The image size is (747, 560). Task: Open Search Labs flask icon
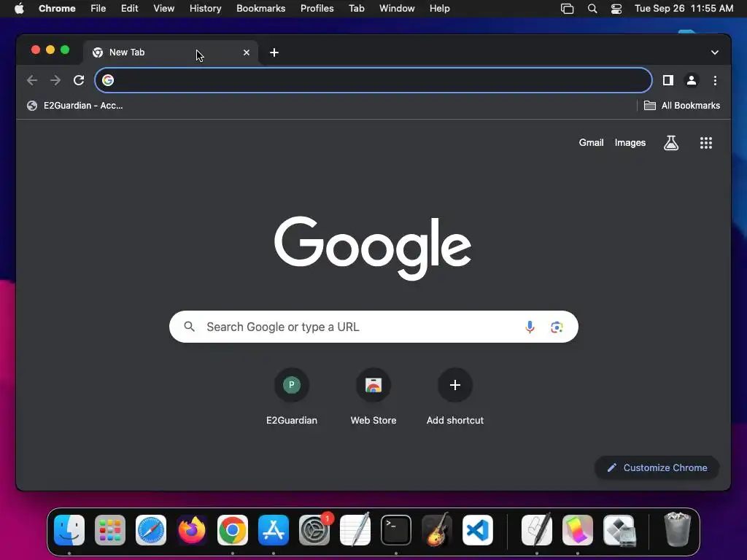click(671, 143)
